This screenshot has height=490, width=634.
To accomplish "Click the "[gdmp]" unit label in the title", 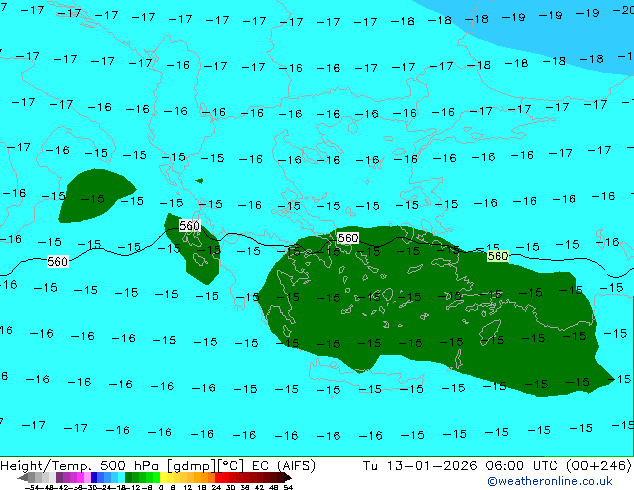I will pyautogui.click(x=191, y=466).
